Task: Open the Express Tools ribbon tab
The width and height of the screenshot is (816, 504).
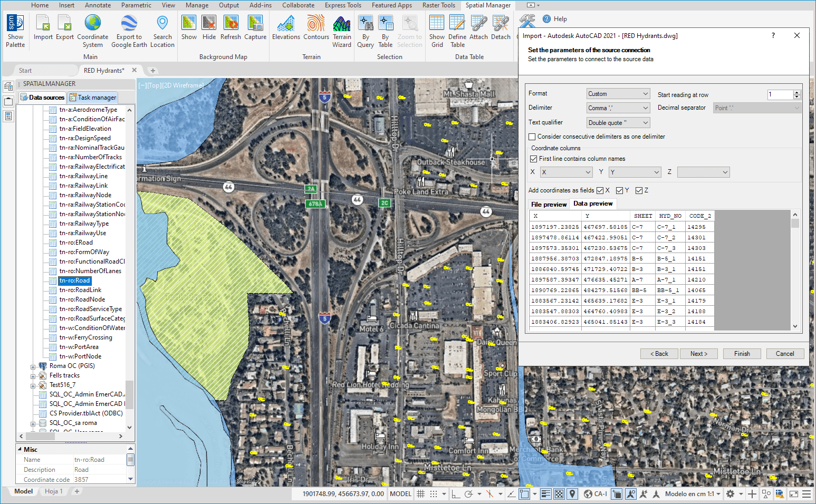Action: coord(343,5)
